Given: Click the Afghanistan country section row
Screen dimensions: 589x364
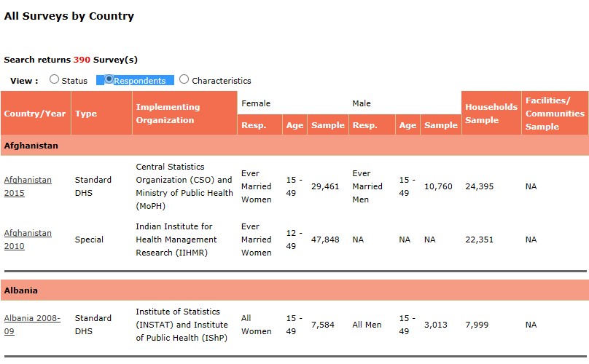Looking at the screenshot, I should tap(294, 146).
